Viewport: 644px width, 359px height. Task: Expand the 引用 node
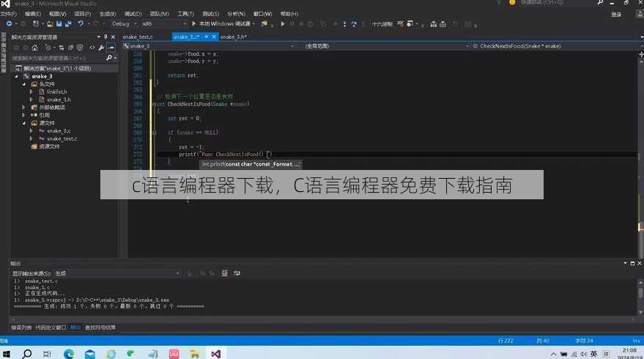pos(24,116)
